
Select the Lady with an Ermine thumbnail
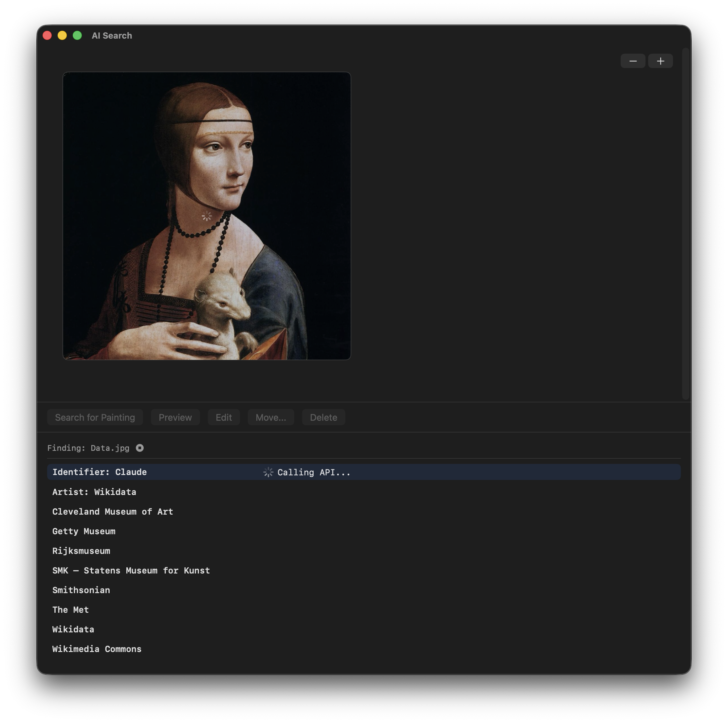pos(207,216)
